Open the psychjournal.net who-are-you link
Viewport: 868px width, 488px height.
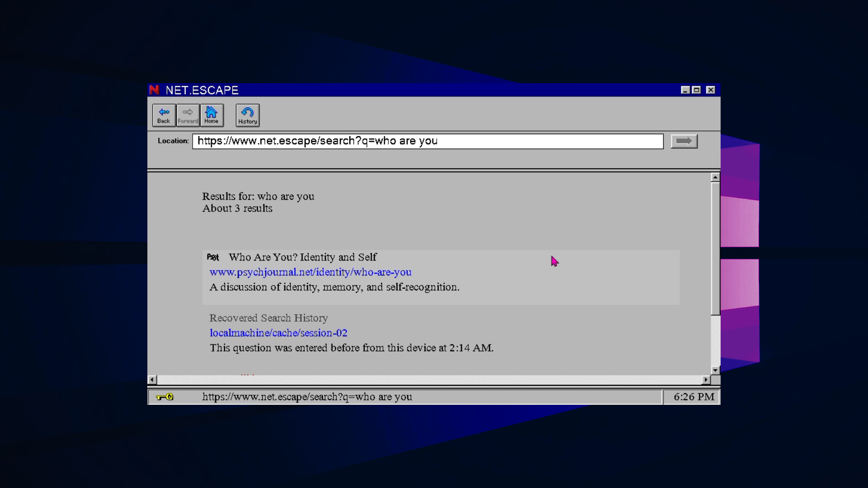[310, 272]
